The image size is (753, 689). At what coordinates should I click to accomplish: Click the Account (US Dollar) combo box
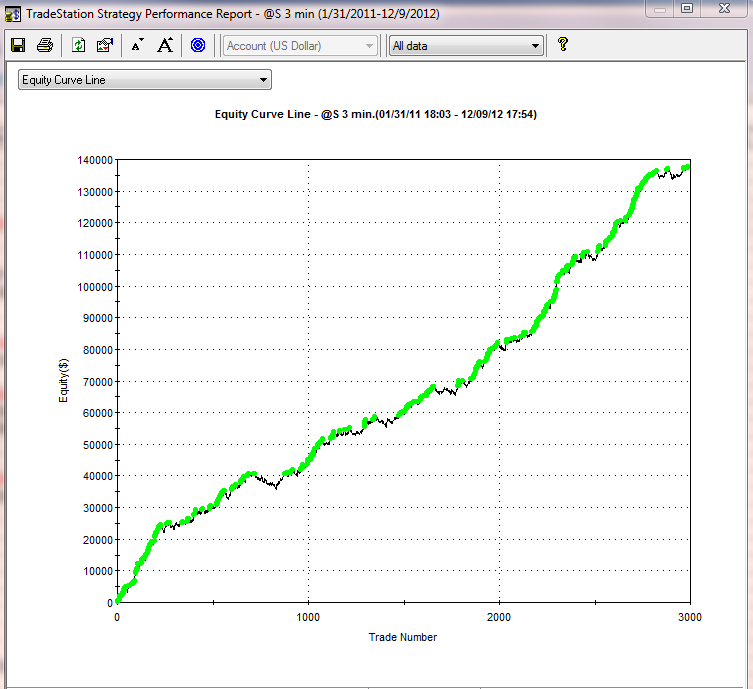click(x=300, y=46)
